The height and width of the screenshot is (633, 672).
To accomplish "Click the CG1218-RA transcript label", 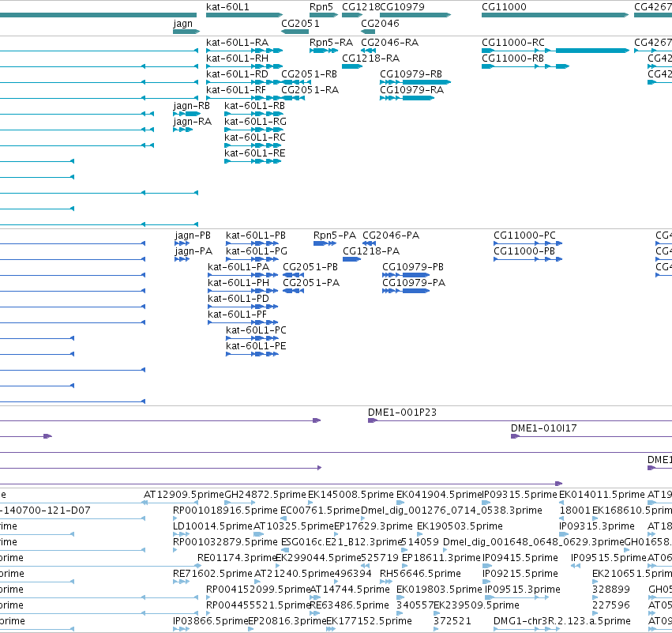I will [x=370, y=58].
